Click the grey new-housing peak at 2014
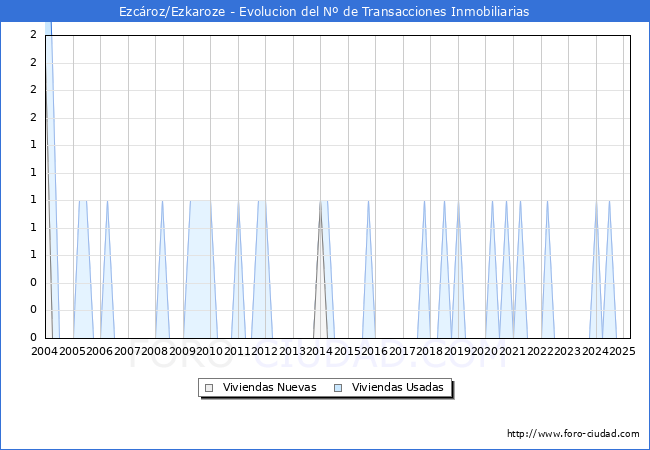Image resolution: width=650 pixels, height=450 pixels. pos(320,269)
